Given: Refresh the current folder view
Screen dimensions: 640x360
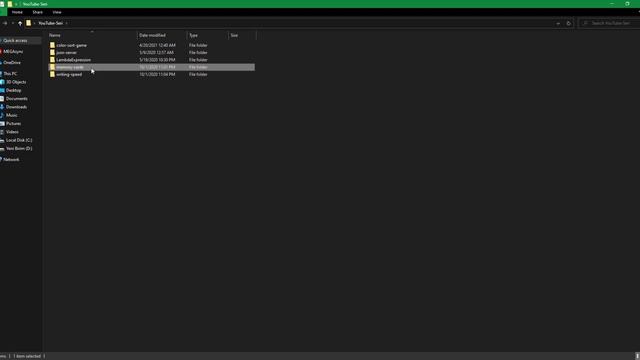Looking at the screenshot, I should 569,23.
